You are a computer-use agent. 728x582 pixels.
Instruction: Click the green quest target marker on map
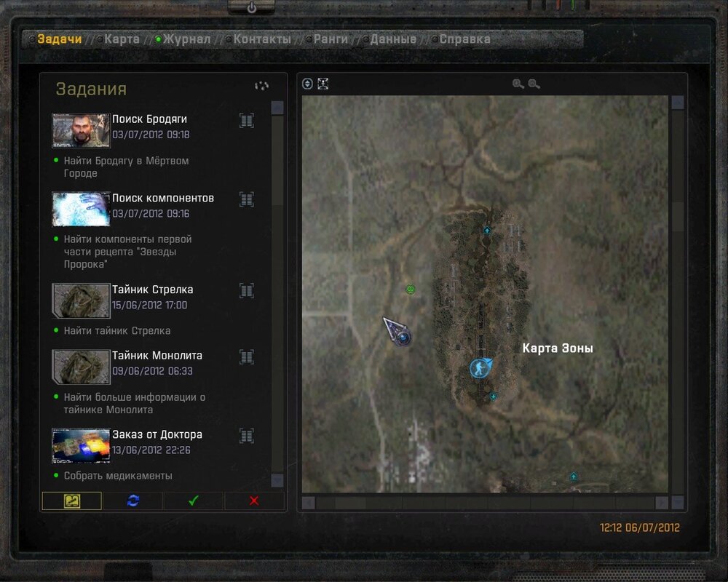(x=410, y=290)
